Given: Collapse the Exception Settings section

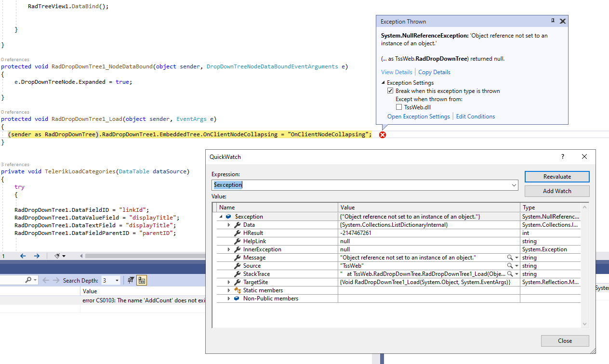Looking at the screenshot, I should (384, 83).
